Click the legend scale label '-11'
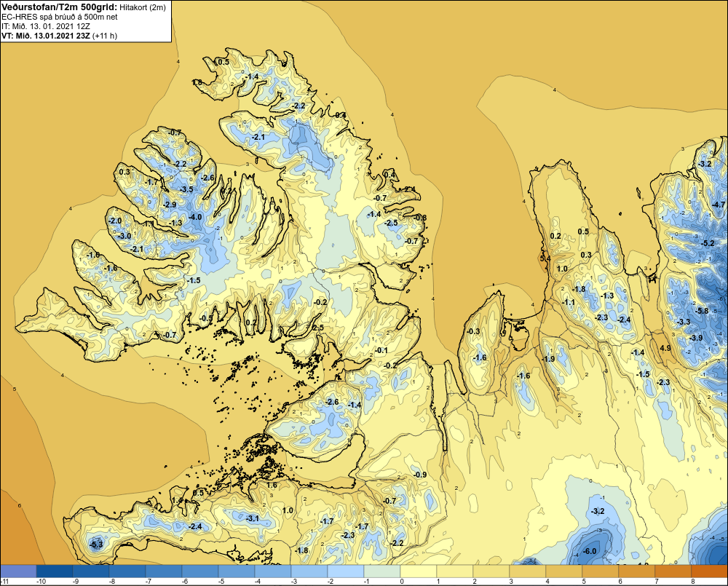728x586 pixels. click(4, 582)
